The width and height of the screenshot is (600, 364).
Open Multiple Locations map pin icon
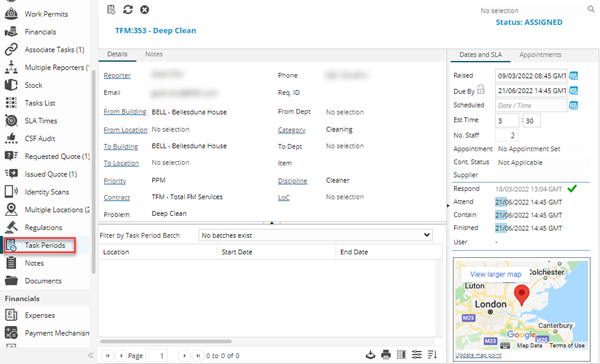click(x=11, y=209)
